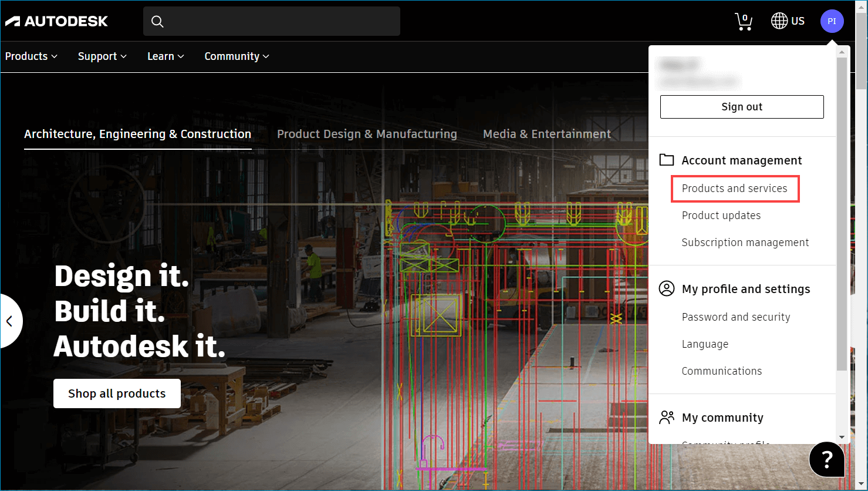Open Password and security
Image resolution: width=868 pixels, height=491 pixels.
coord(736,317)
